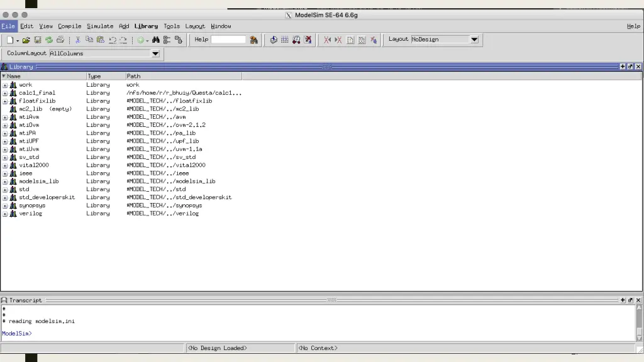The width and height of the screenshot is (644, 362).
Task: Click the second red X toolbar icon
Action: [338, 40]
